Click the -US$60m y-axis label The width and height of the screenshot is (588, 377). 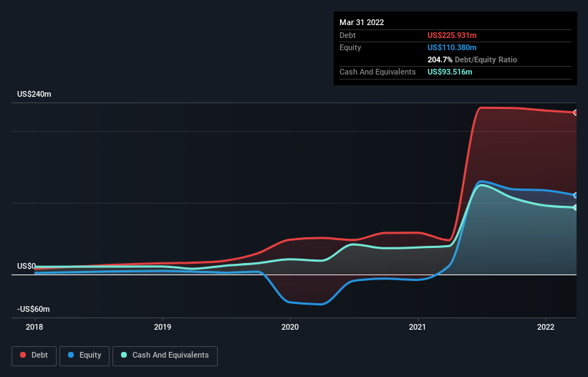pyautogui.click(x=34, y=309)
